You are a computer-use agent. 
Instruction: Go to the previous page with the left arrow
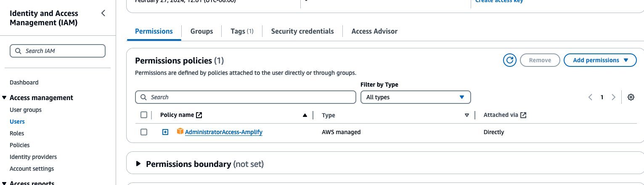coord(590,97)
